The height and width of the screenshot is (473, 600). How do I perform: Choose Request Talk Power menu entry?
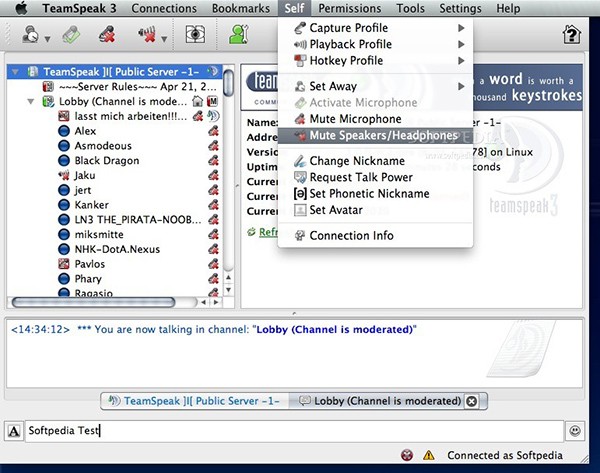375,178
